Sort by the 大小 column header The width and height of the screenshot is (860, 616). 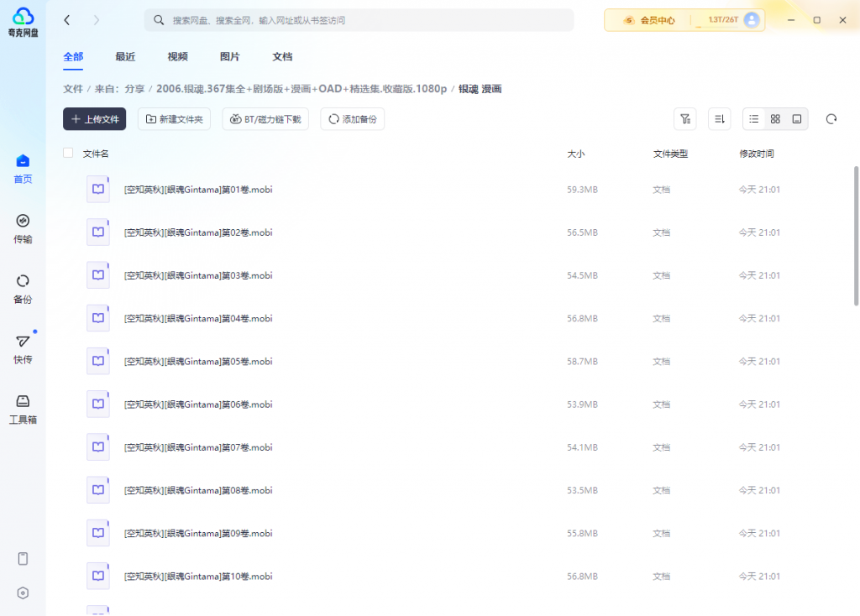(576, 154)
